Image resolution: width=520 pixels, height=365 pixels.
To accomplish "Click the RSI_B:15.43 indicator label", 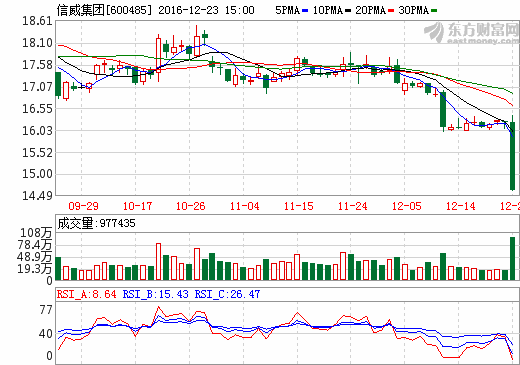I will [x=156, y=294].
